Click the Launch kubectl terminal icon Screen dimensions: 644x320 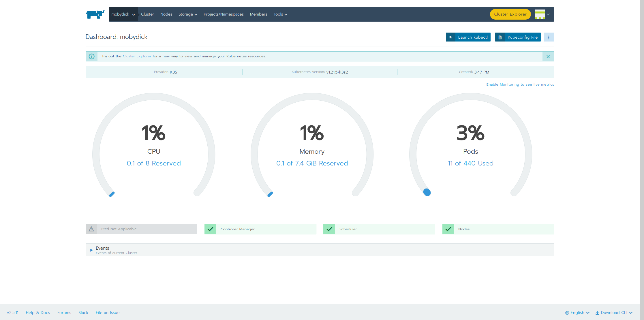pyautogui.click(x=450, y=37)
